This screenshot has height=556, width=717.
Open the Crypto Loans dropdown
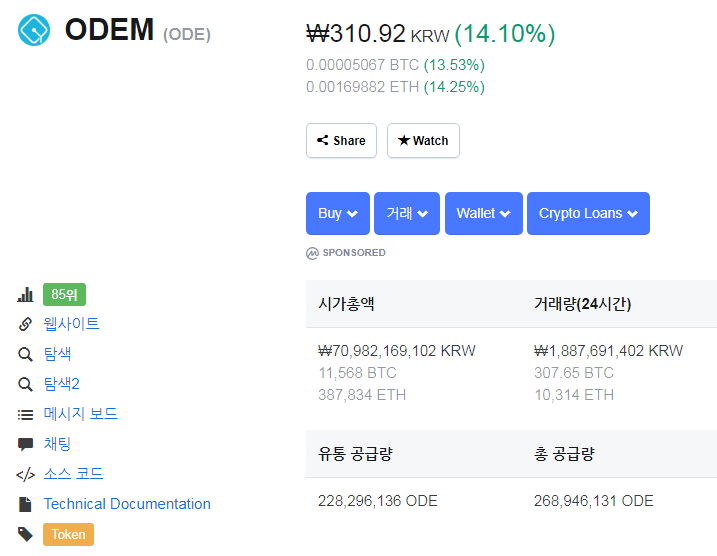pos(588,213)
